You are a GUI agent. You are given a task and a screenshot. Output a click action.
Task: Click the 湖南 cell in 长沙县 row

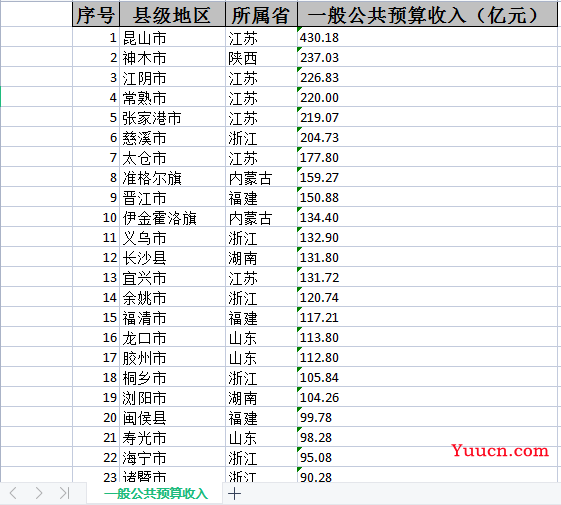pyautogui.click(x=261, y=258)
